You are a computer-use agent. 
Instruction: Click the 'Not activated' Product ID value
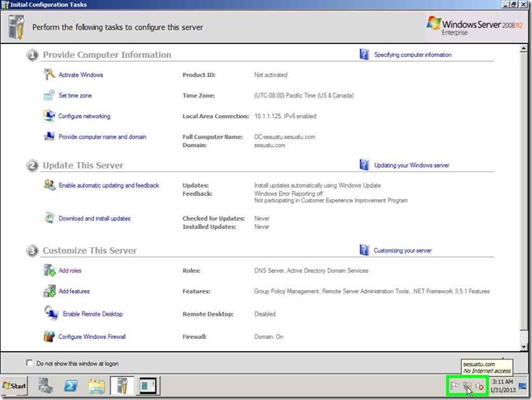point(271,74)
